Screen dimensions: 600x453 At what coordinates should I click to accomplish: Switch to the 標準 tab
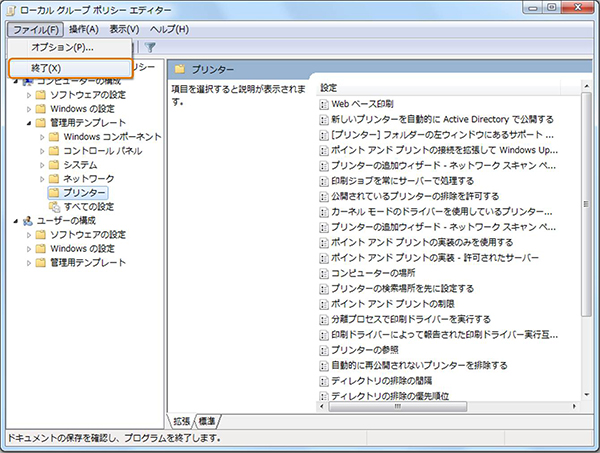(208, 419)
